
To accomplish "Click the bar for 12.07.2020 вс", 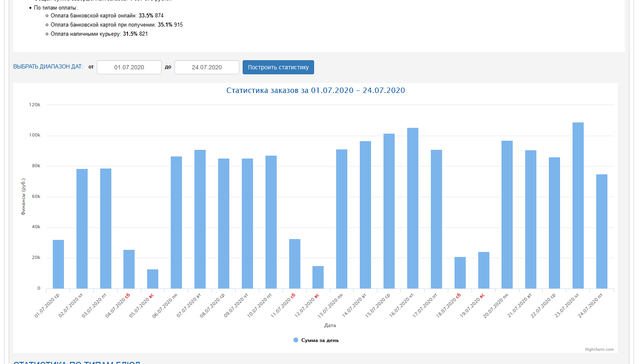I will 318,277.
